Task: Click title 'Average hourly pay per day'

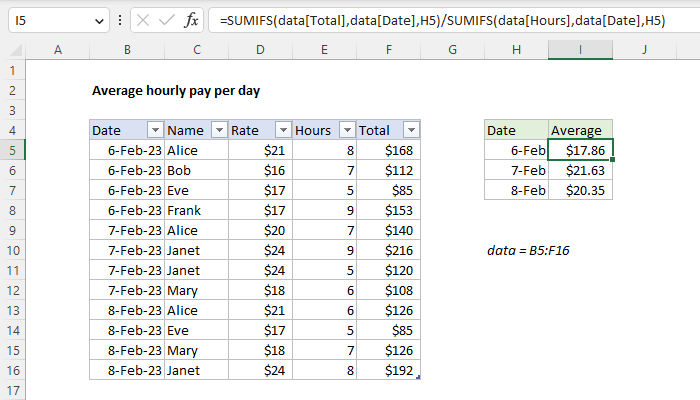Action: point(176,91)
